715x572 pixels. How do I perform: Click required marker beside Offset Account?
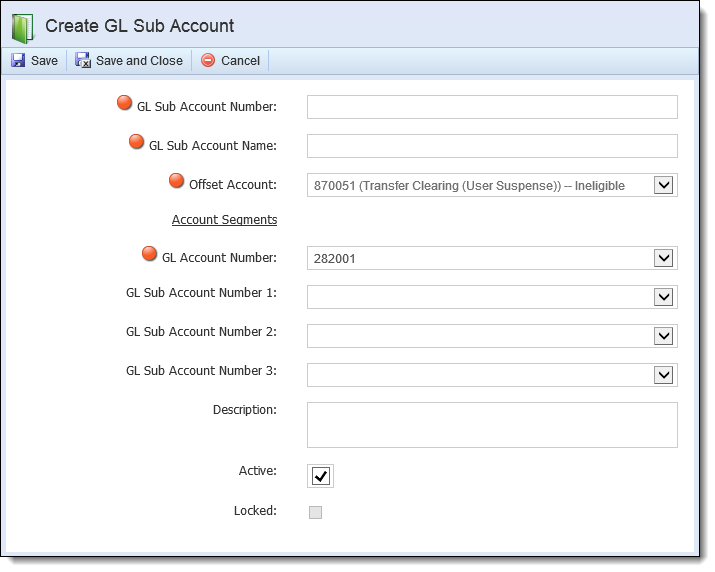pos(176,181)
